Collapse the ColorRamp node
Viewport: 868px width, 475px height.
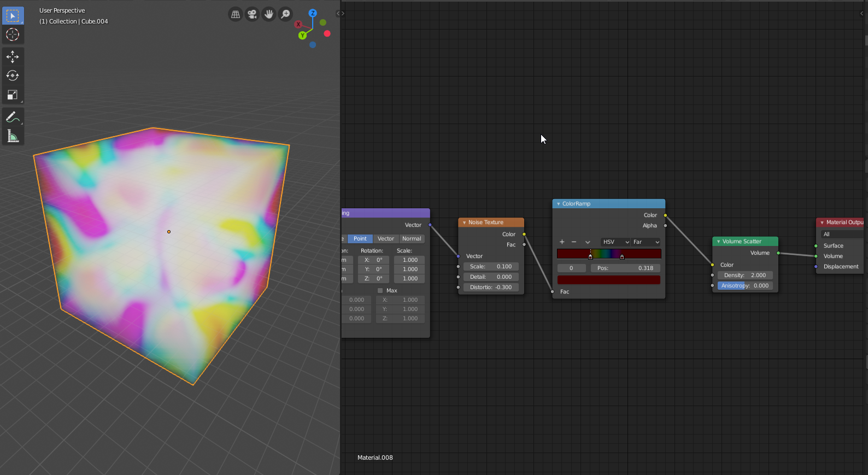coord(558,204)
